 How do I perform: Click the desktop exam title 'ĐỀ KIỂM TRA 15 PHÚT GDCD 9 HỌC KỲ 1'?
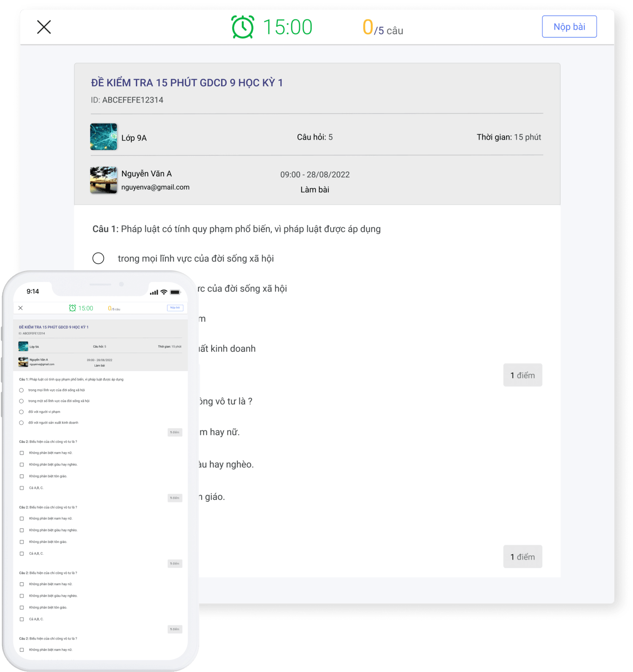pyautogui.click(x=187, y=83)
